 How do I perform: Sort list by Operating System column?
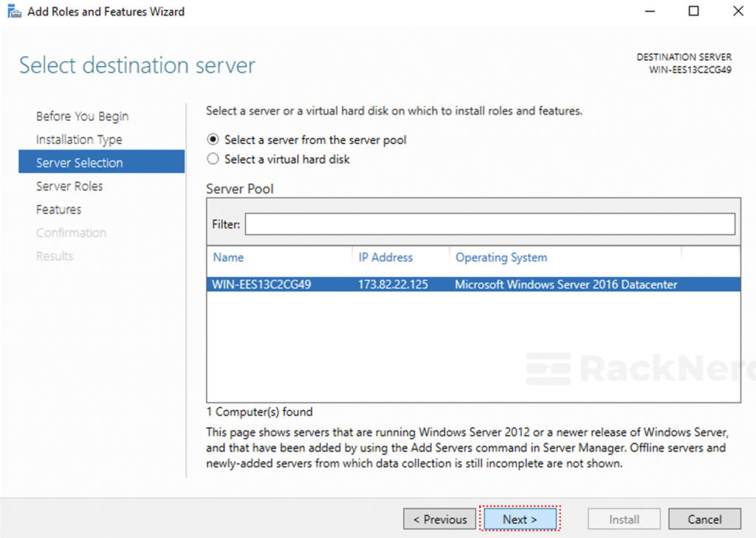click(501, 258)
